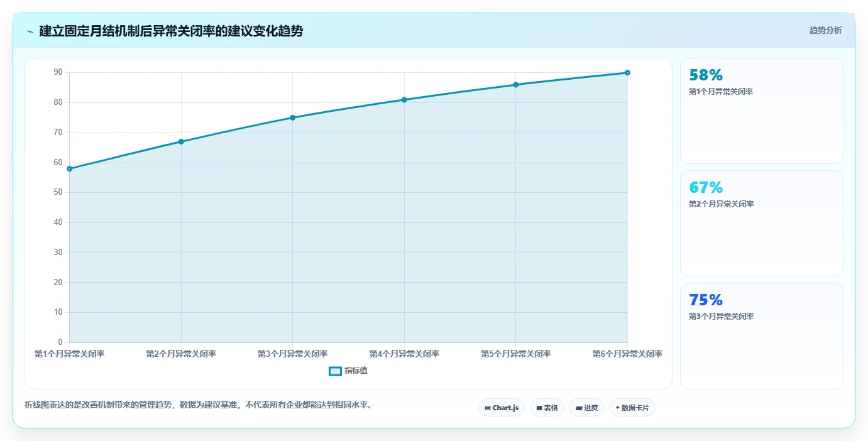Click the 67% value card
Viewport: 868px width, 441px height.
tap(762, 223)
